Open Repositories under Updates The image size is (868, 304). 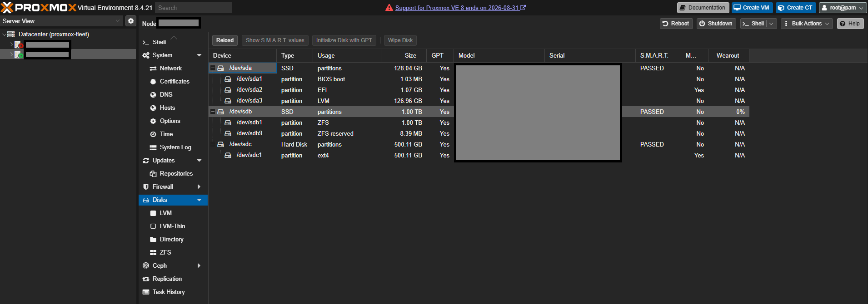tap(176, 173)
